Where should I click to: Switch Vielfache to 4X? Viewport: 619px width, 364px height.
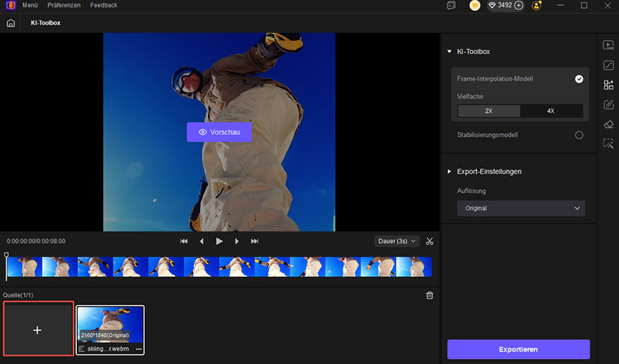point(551,111)
